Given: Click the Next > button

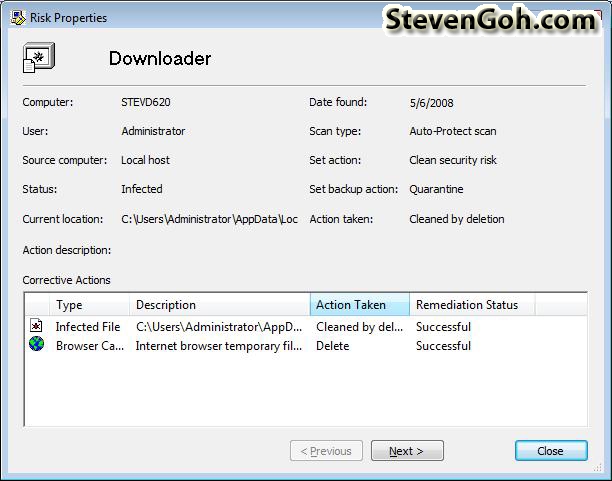Looking at the screenshot, I should point(407,451).
